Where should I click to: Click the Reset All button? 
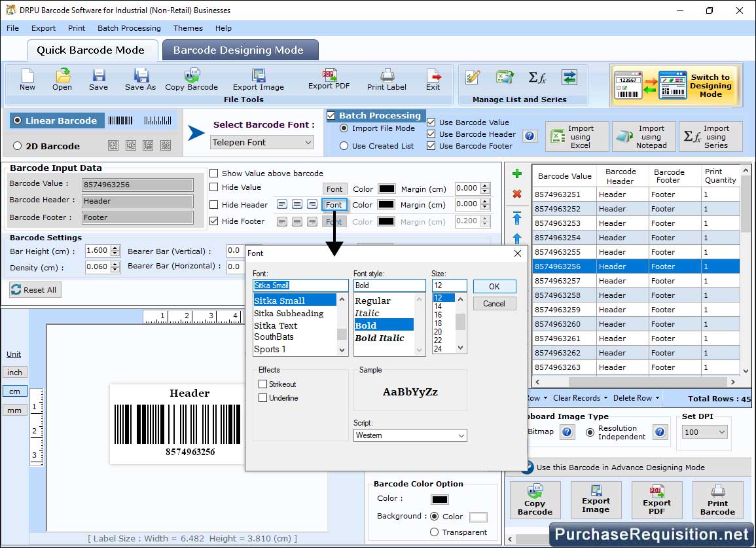tap(35, 290)
